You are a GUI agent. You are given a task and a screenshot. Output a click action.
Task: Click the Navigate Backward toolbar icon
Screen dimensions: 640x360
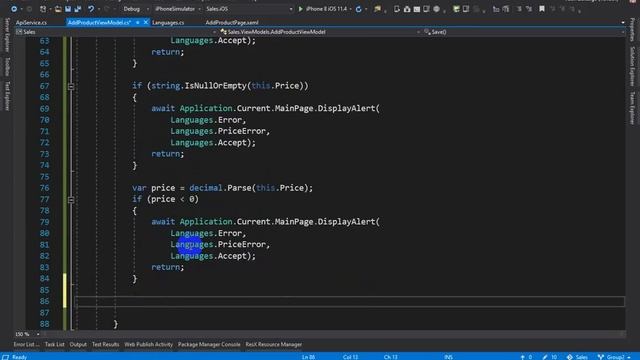[x=13, y=9]
